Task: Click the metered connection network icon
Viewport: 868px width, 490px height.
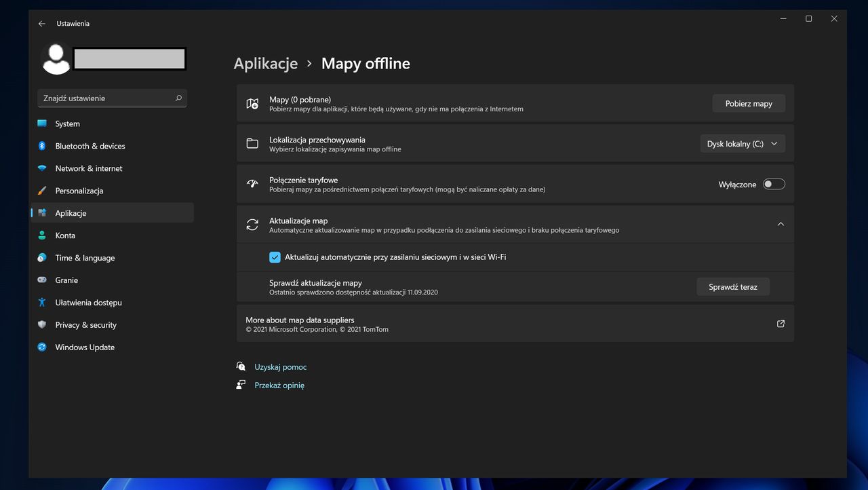Action: (252, 184)
